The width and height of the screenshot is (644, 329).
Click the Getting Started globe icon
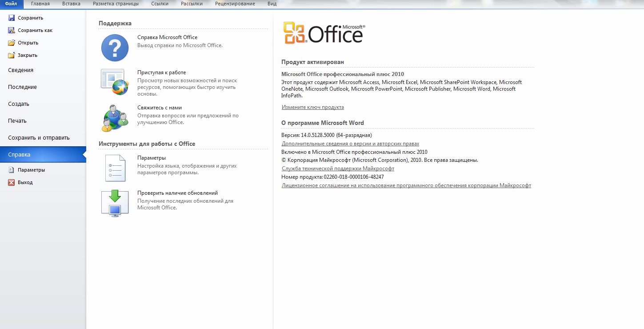pos(115,82)
